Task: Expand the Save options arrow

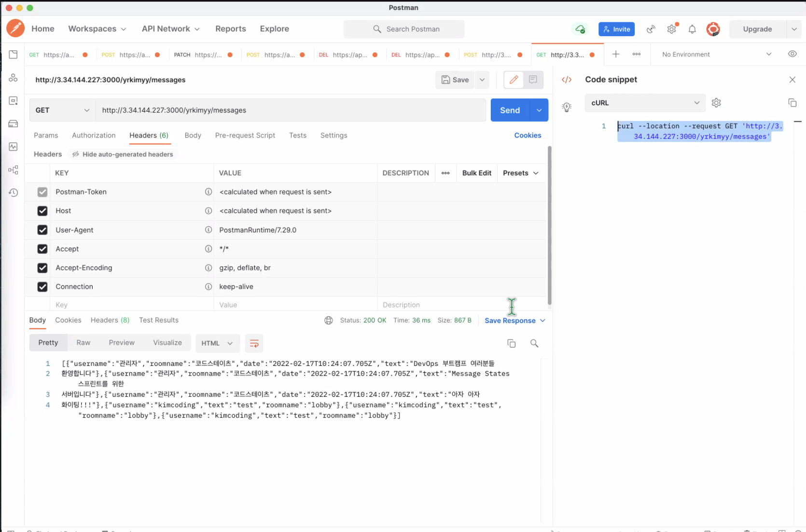Action: [x=482, y=80]
